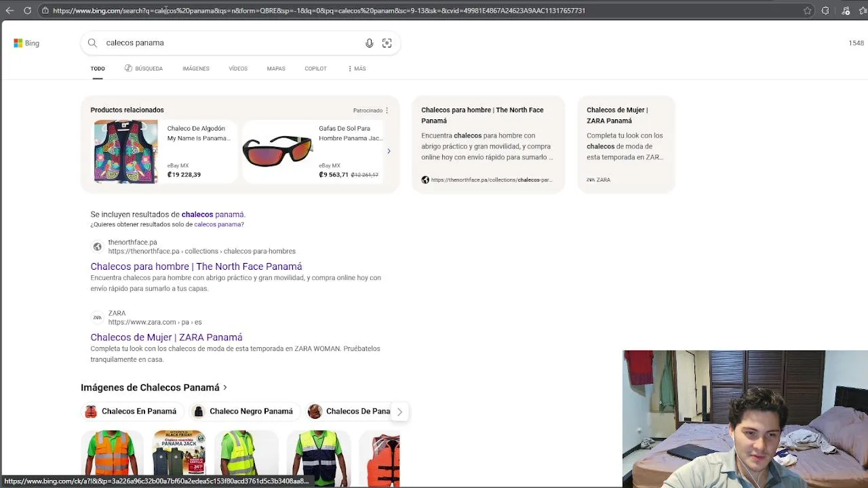
Task: Show next related products with arrow
Action: (389, 151)
